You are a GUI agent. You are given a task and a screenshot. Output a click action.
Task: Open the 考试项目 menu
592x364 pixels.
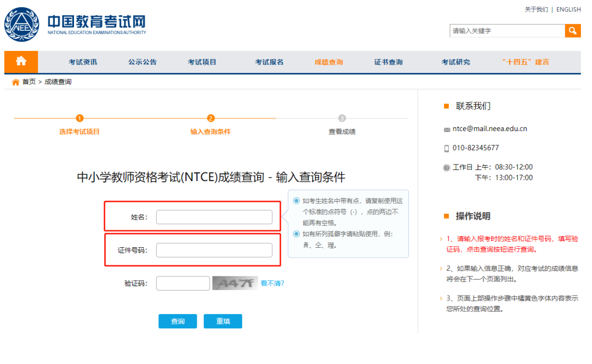[x=202, y=62]
